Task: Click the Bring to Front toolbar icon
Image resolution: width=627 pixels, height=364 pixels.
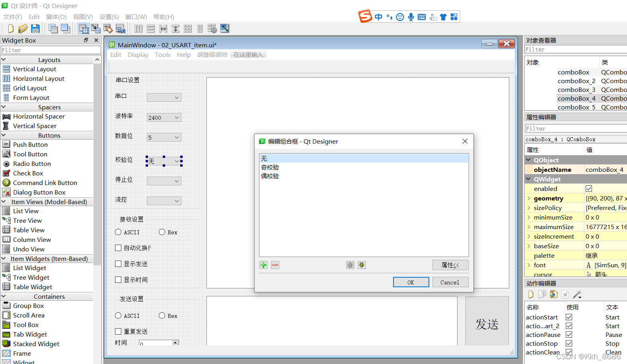Action: (53, 29)
